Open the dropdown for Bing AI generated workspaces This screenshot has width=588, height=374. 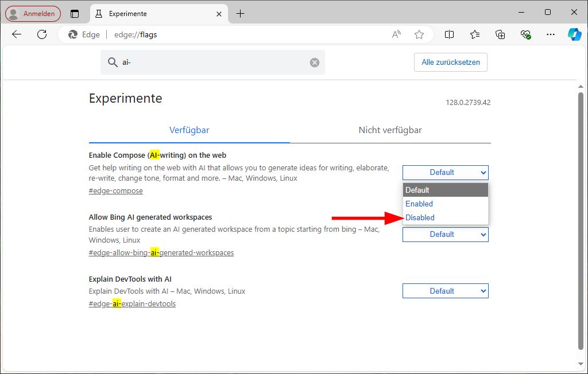445,234
